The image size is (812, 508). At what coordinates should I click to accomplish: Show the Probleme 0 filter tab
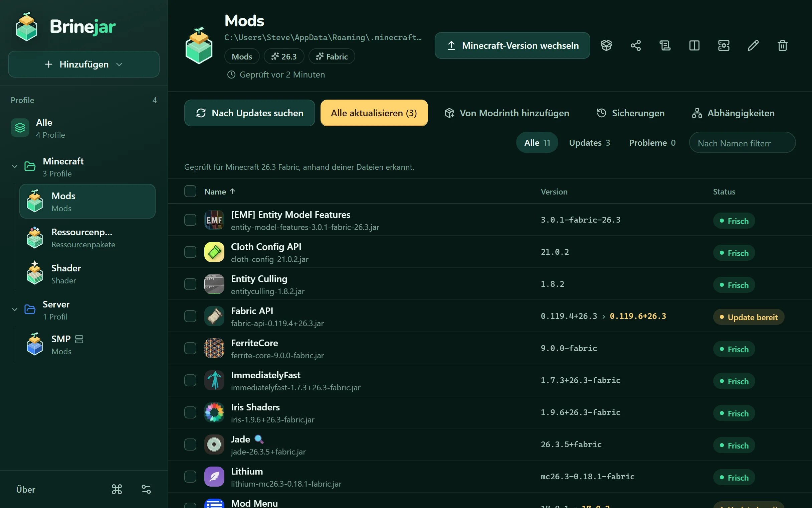pyautogui.click(x=652, y=142)
